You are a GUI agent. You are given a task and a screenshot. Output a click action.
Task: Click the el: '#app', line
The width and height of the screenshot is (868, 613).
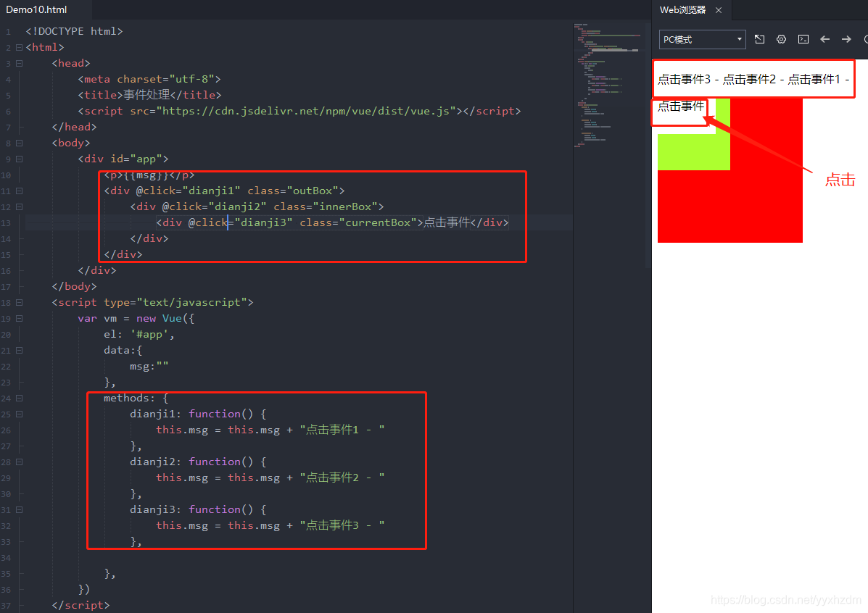click(139, 335)
